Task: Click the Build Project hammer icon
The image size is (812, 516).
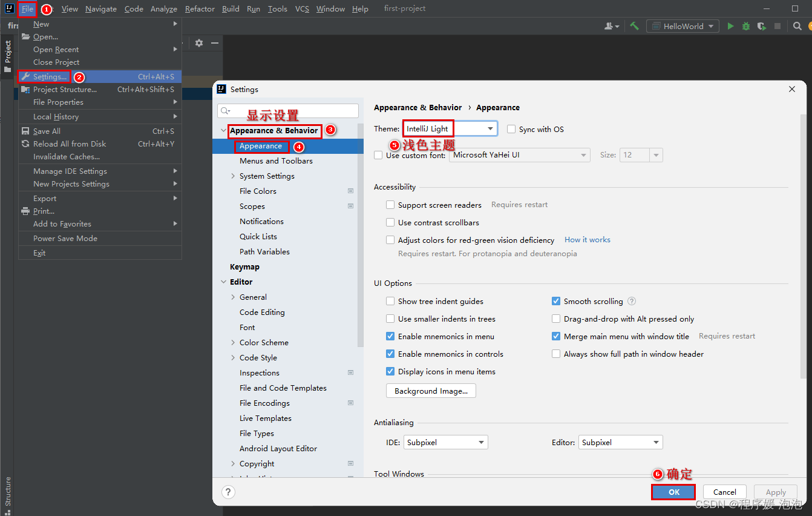Action: point(634,26)
